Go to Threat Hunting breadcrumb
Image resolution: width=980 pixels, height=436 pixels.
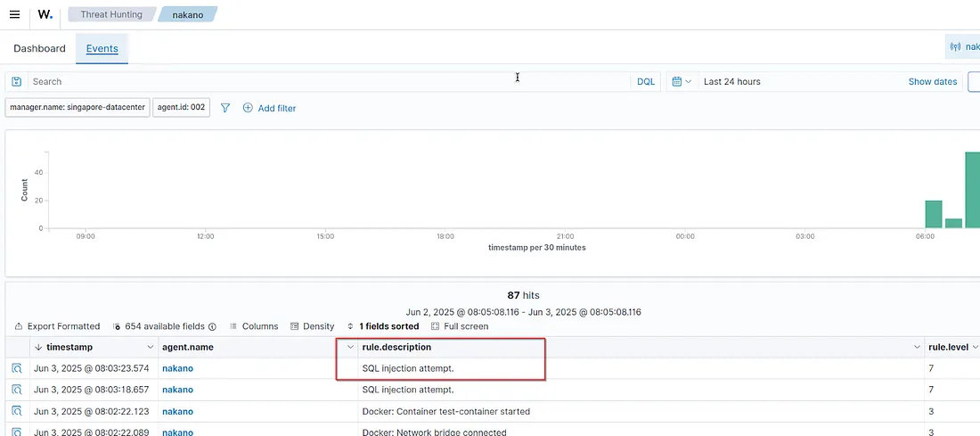point(110,14)
